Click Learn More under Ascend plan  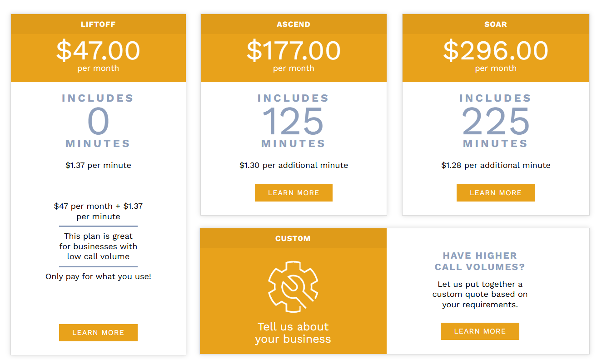pos(294,193)
